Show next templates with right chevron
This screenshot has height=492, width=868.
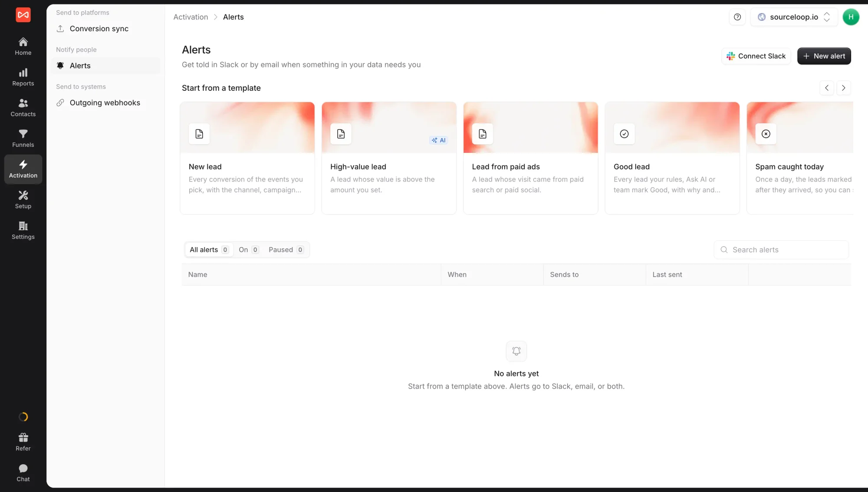843,88
